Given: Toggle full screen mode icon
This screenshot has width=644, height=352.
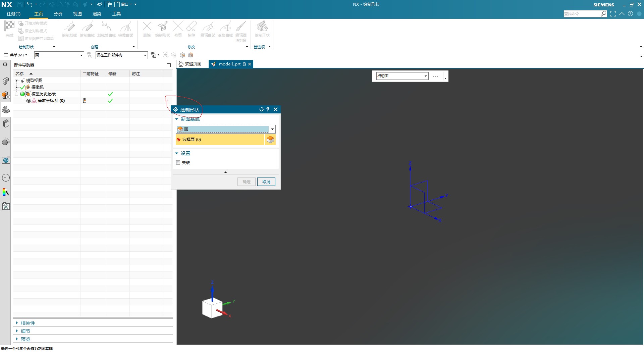Looking at the screenshot, I should [613, 14].
